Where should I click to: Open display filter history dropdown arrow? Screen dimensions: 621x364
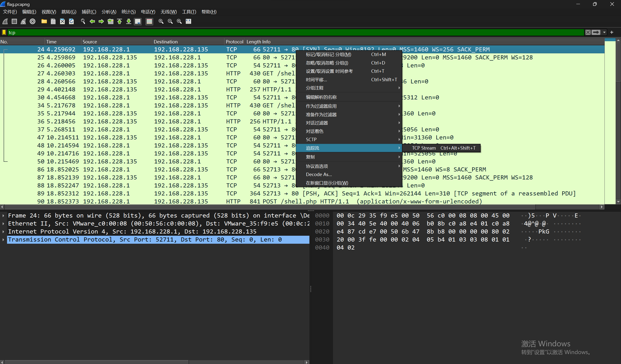(604, 32)
